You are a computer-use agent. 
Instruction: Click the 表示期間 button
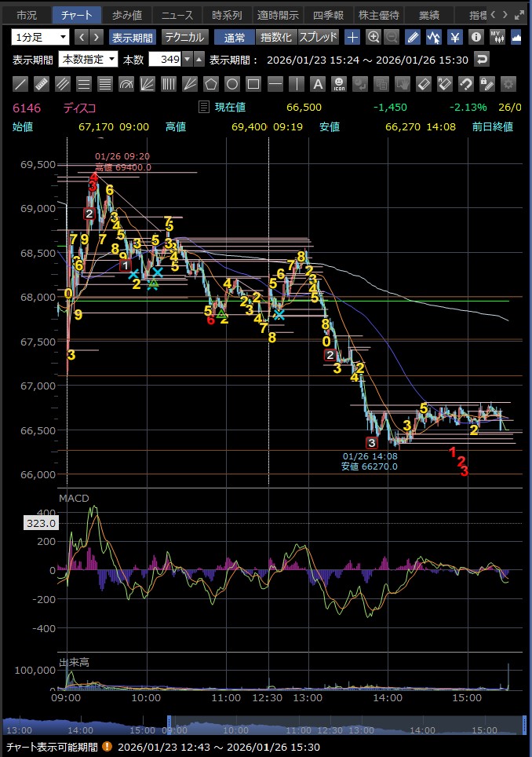tap(133, 37)
